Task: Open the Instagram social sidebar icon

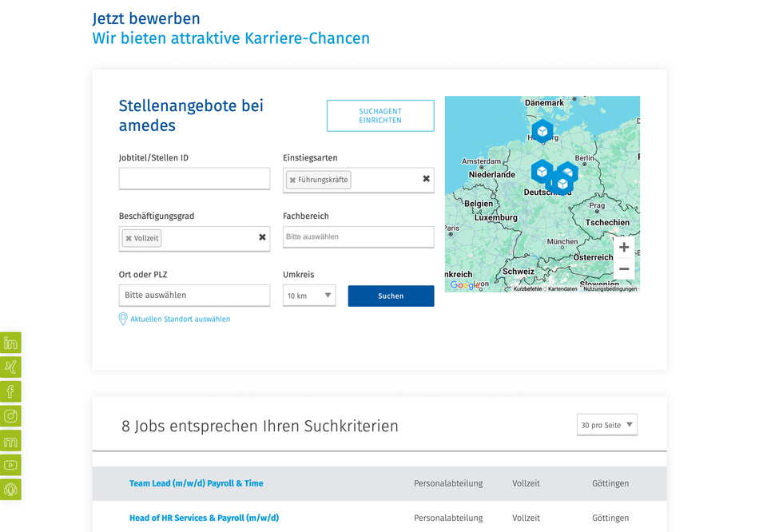Action: tap(10, 416)
